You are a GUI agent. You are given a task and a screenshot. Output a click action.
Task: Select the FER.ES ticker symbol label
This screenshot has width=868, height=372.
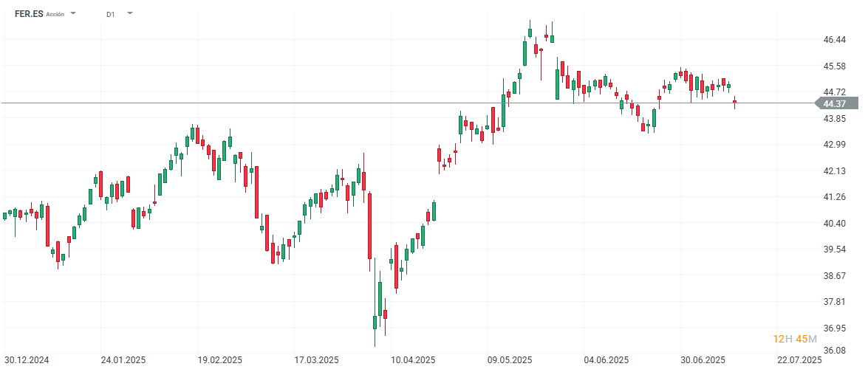pos(29,14)
